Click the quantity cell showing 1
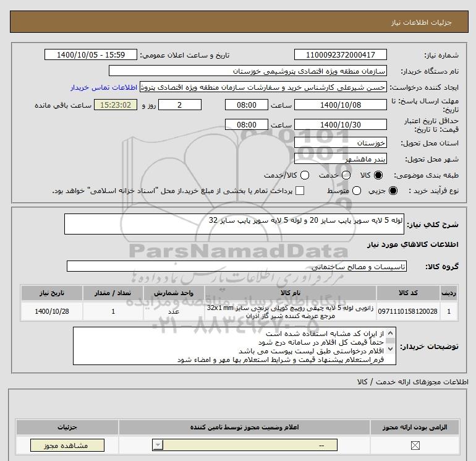The height and width of the screenshot is (461, 476). point(113,311)
